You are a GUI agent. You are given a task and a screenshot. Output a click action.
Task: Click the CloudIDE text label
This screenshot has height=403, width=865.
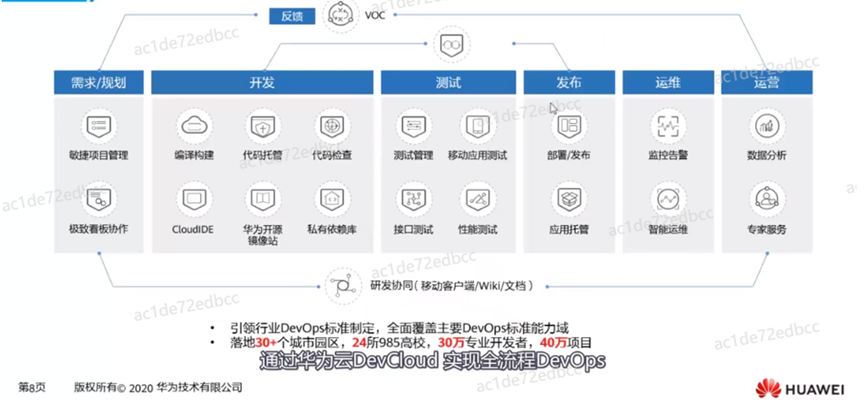193,229
